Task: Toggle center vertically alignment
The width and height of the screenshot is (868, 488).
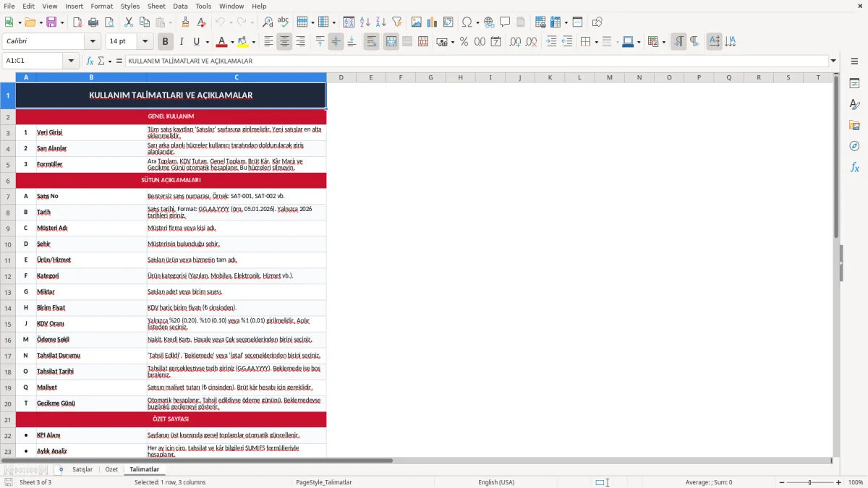Action: point(336,42)
